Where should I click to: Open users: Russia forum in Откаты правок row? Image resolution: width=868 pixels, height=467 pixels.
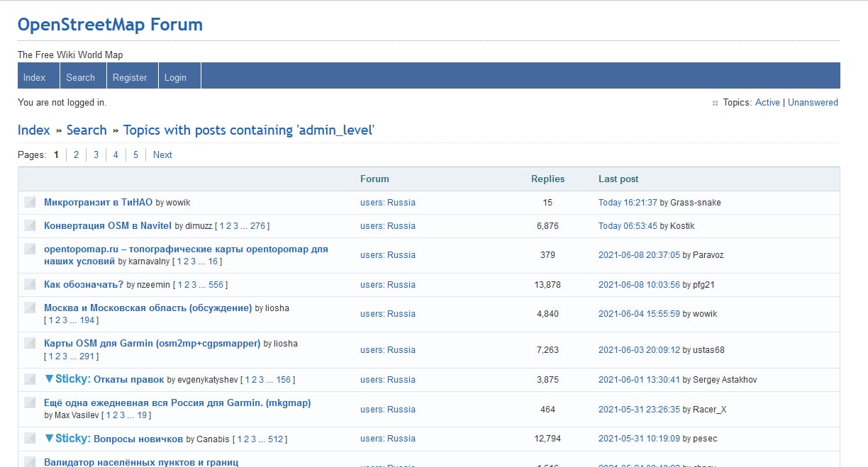click(388, 380)
